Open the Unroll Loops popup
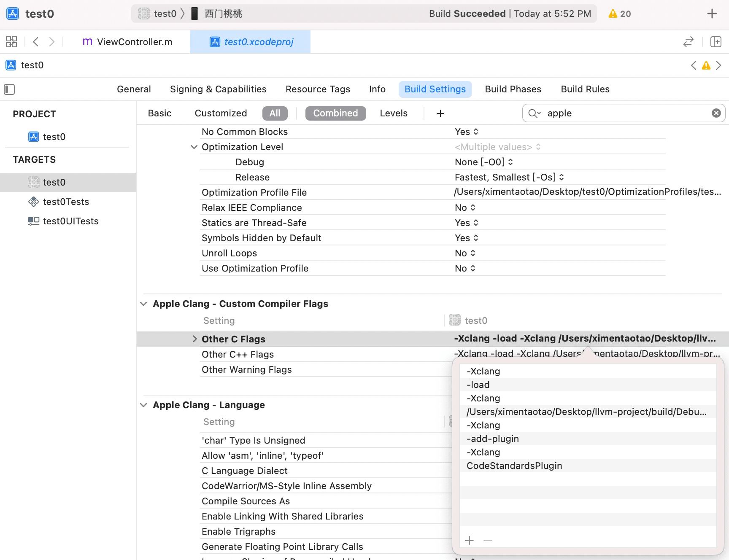Viewport: 729px width, 560px height. (x=465, y=253)
